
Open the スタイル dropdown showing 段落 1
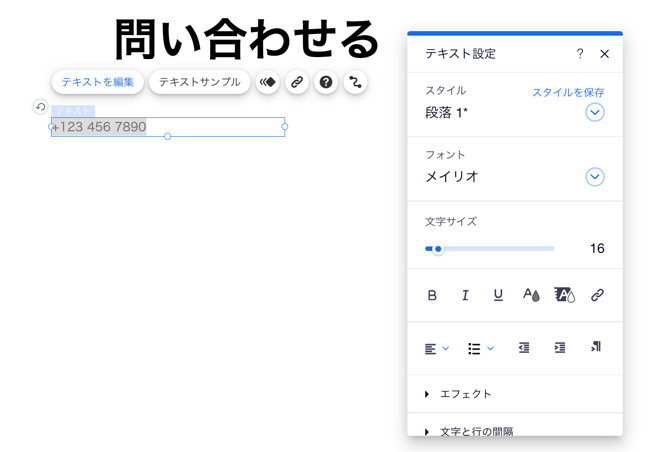[594, 112]
